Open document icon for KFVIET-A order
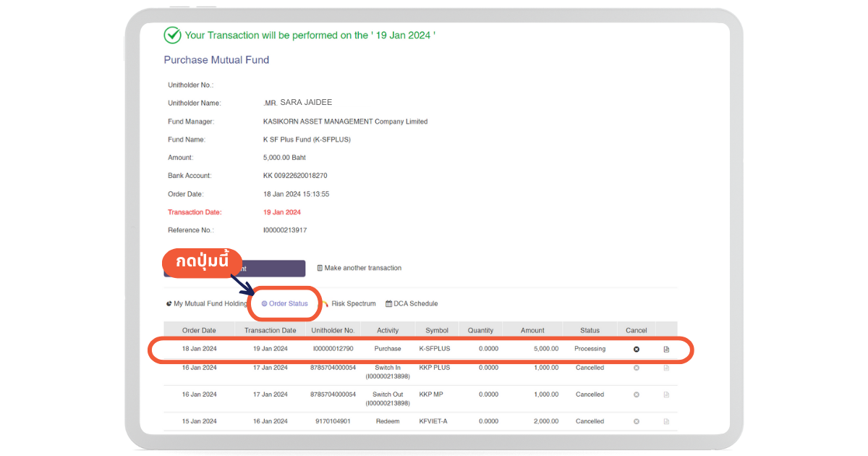Image resolution: width=868 pixels, height=456 pixels. click(x=666, y=421)
